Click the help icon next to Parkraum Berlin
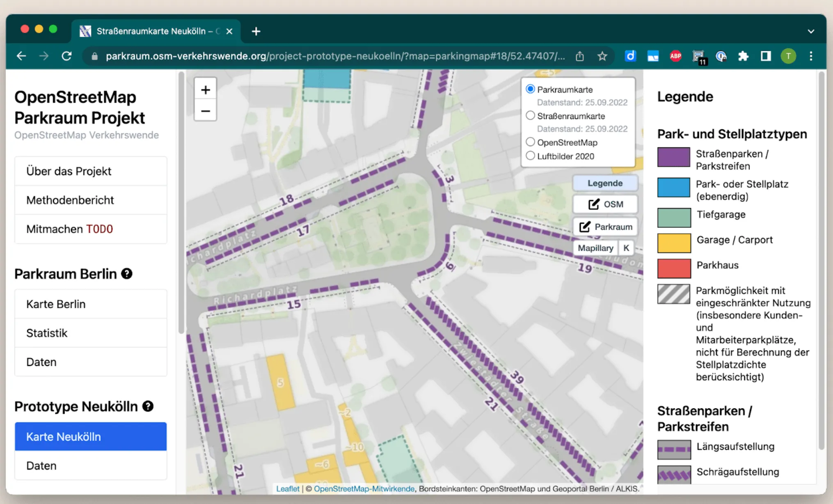 [x=127, y=274]
